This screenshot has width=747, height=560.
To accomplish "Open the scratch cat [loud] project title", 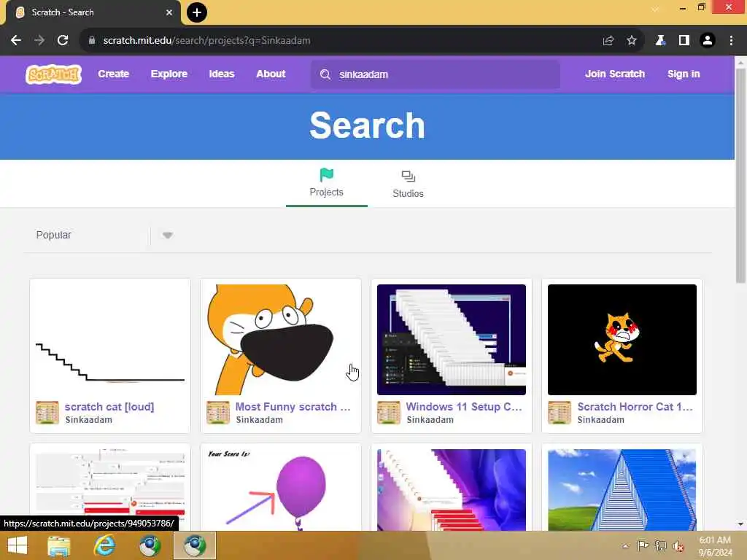I will 109,407.
